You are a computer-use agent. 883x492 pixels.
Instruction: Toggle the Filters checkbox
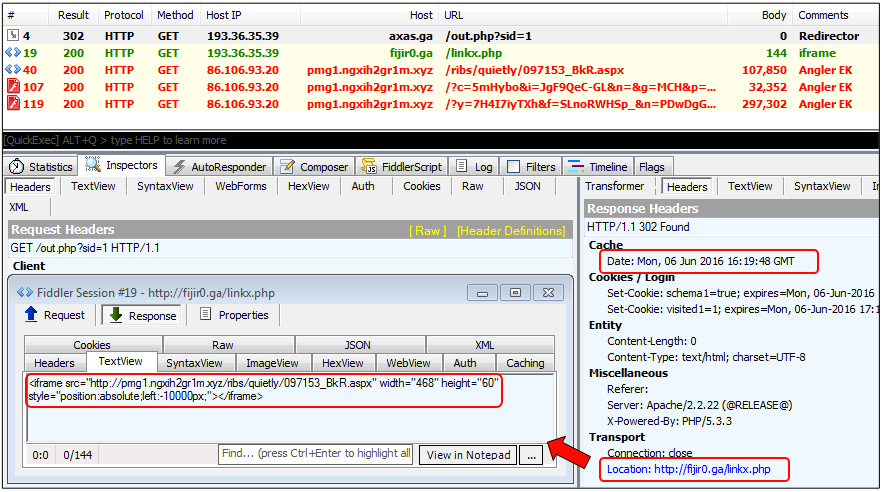pyautogui.click(x=514, y=167)
